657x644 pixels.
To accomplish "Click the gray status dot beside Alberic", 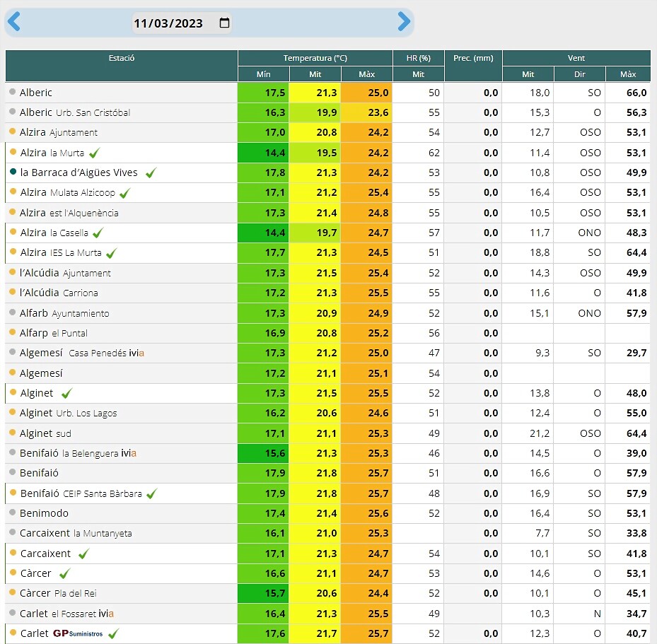I will (13, 92).
